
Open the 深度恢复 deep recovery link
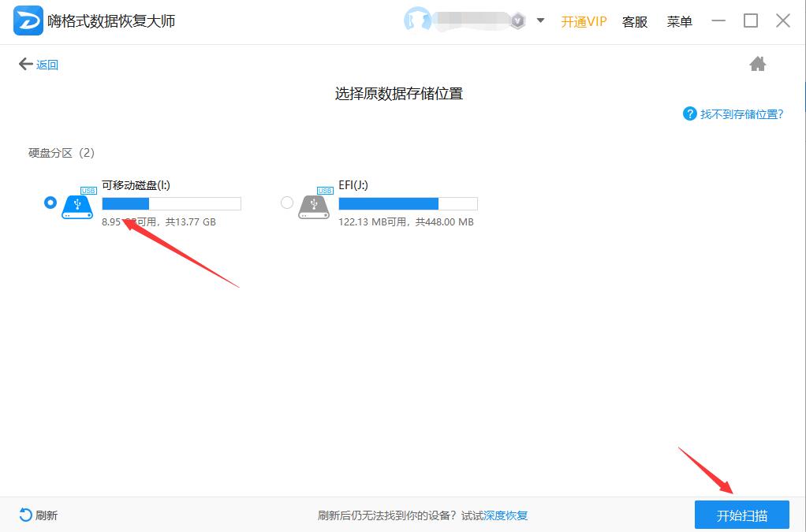click(x=506, y=515)
